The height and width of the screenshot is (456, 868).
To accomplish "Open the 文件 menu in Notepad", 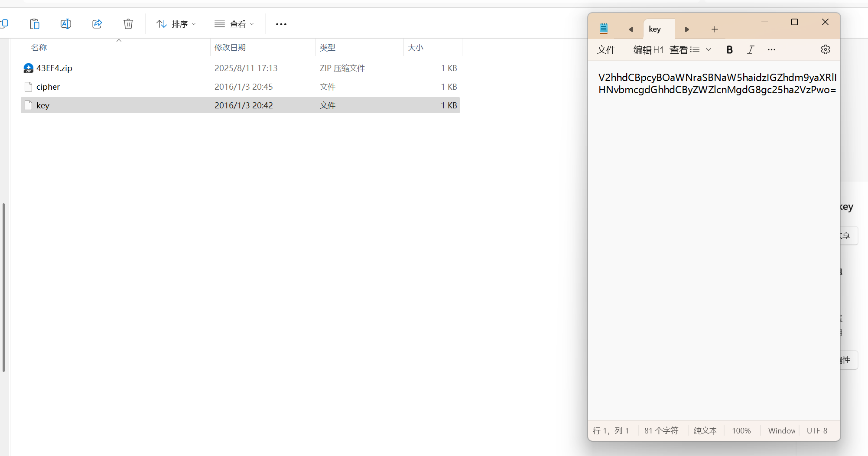I will pos(606,50).
